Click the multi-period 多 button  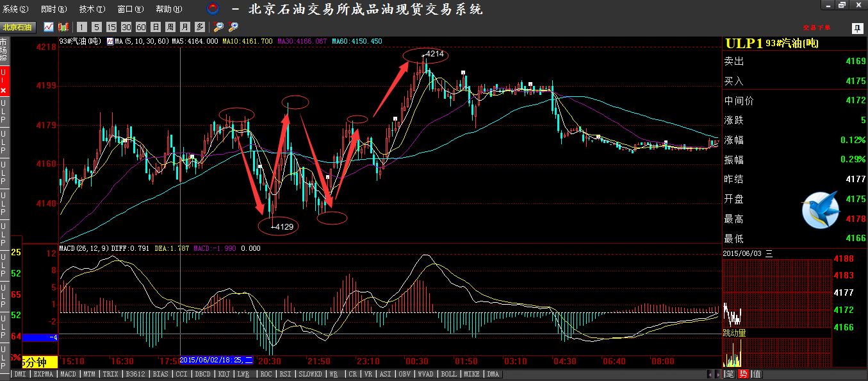(x=199, y=27)
